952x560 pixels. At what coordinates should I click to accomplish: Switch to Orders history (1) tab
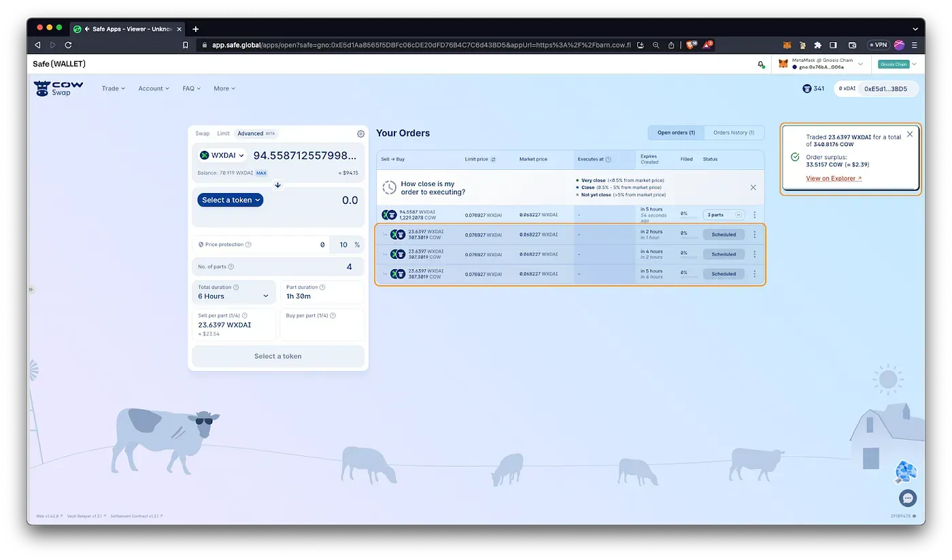coord(734,133)
